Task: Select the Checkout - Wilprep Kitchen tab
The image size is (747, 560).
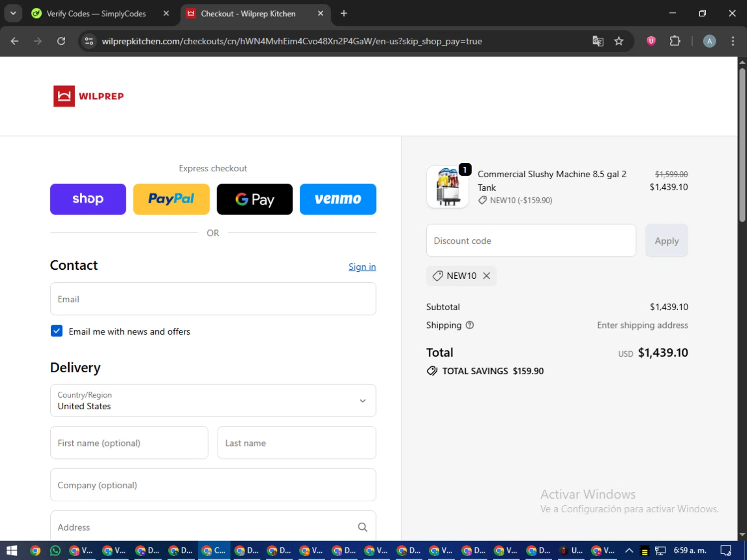Action: (x=248, y=13)
